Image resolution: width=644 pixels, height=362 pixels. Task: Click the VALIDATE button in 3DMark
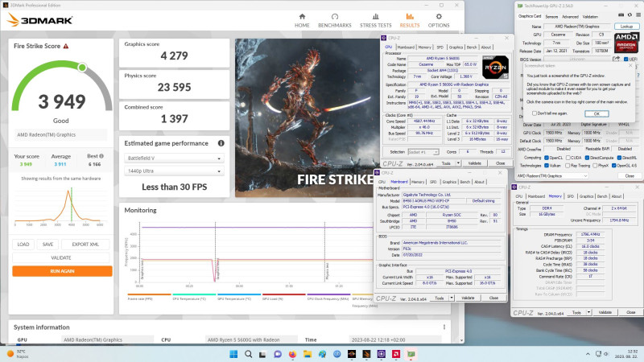(61, 257)
